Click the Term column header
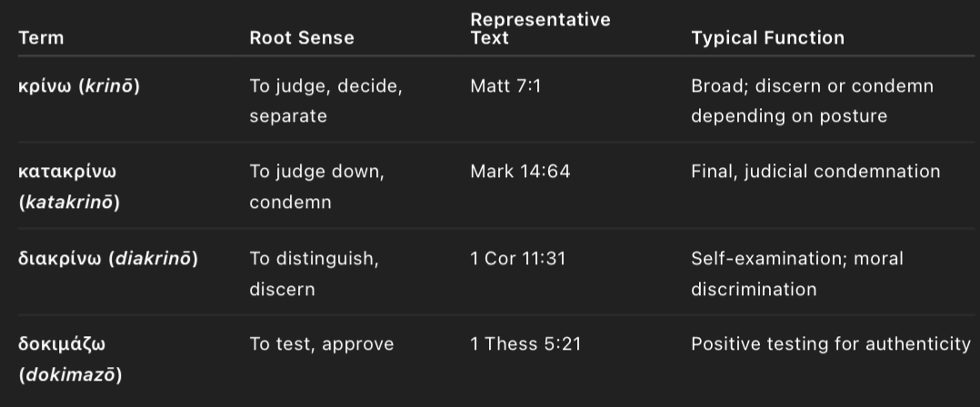Viewport: 980px width, 407px height. [x=41, y=38]
